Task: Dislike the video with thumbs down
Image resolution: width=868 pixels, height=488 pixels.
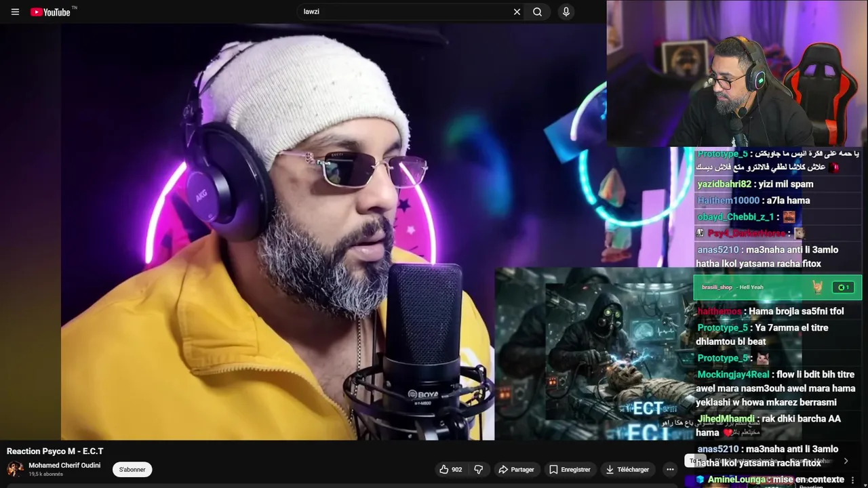Action: 478,469
